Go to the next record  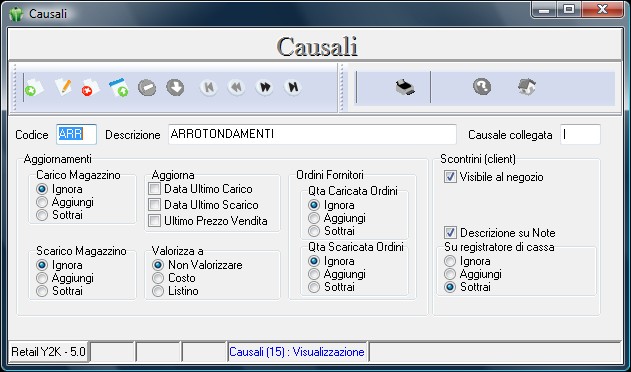(x=265, y=87)
